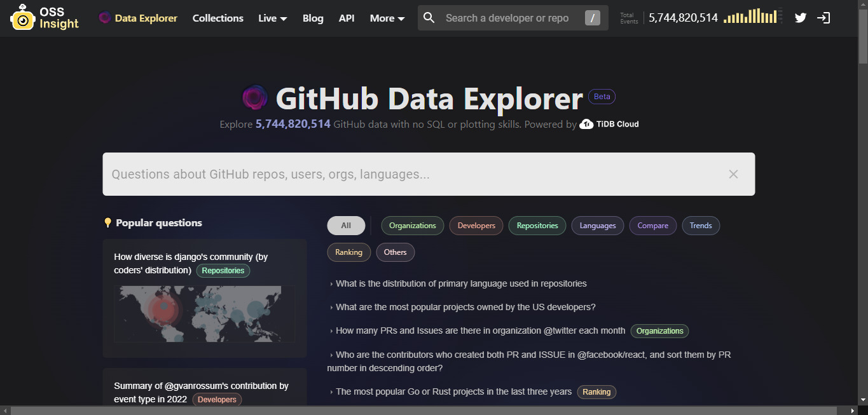The height and width of the screenshot is (415, 868).
Task: Open question about popular Go or Rust projects
Action: coord(453,391)
